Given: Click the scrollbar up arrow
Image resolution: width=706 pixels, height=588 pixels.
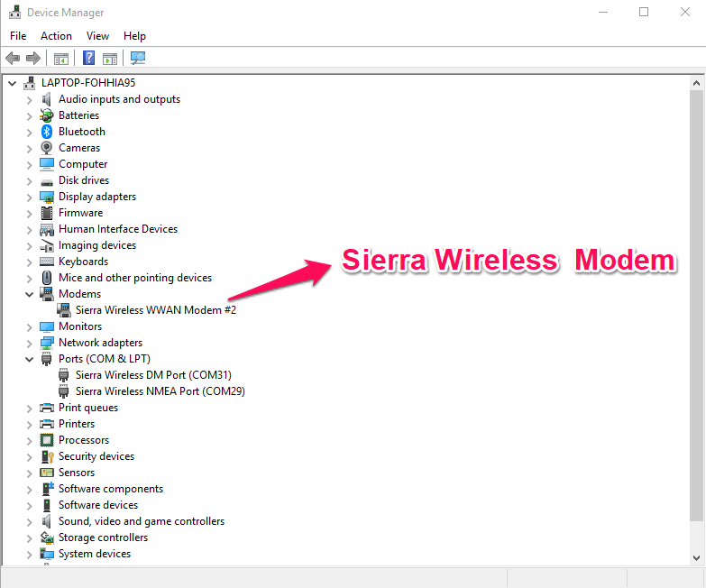Looking at the screenshot, I should coord(696,83).
